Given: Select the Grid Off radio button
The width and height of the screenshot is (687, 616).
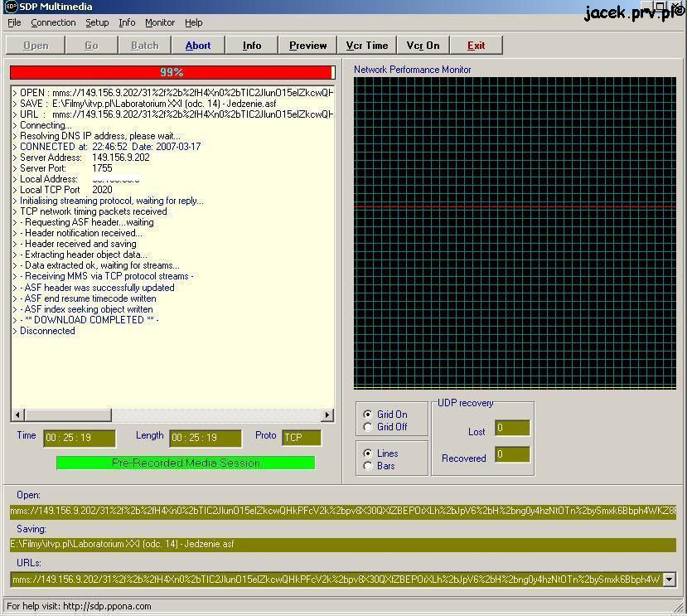Looking at the screenshot, I should coord(368,427).
